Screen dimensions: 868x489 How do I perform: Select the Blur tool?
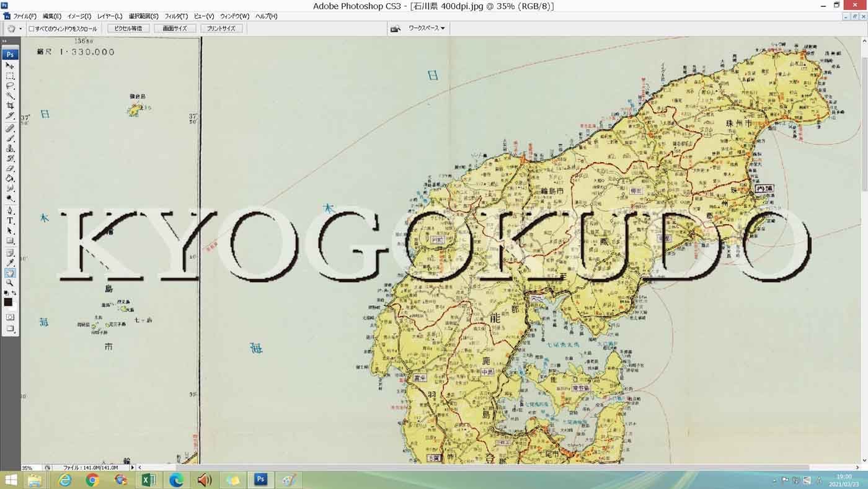pos(10,188)
